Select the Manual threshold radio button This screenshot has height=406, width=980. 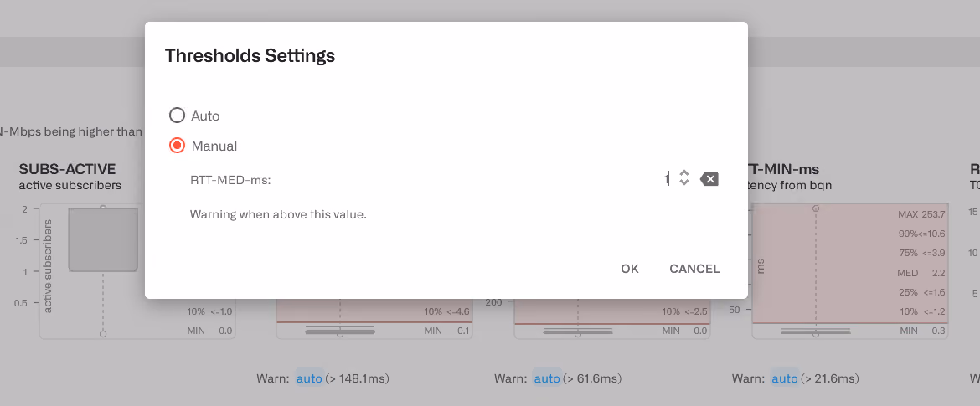[178, 146]
